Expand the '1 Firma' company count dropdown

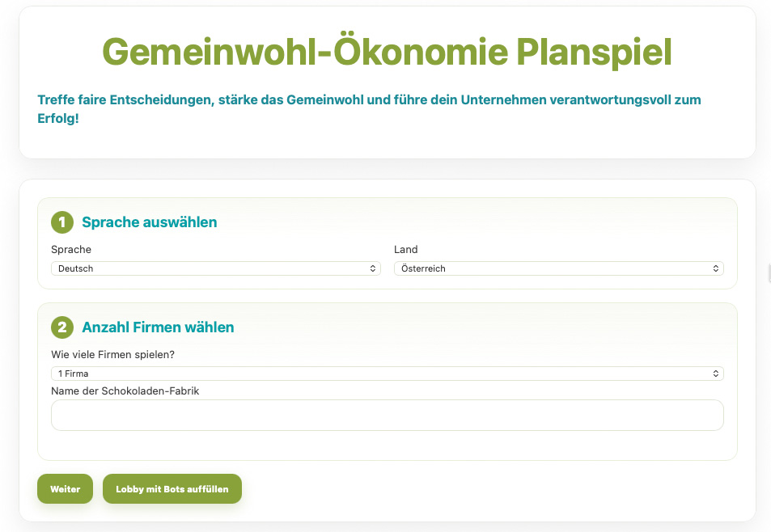387,374
